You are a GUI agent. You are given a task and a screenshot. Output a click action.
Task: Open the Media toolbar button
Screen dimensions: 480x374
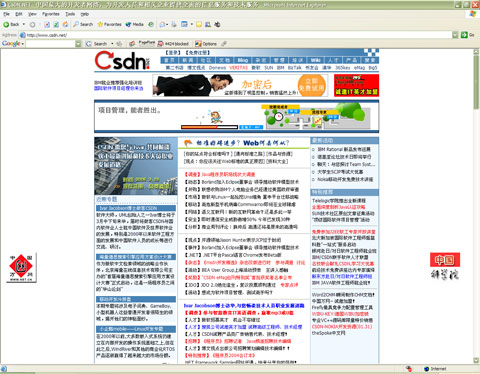135,24
